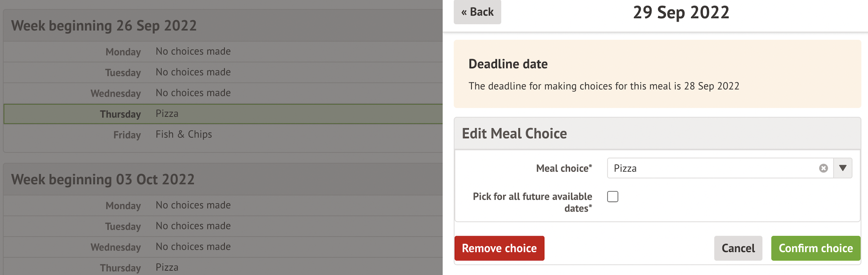The width and height of the screenshot is (868, 275).
Task: Enable "Pick for all future available dates"
Action: point(612,197)
